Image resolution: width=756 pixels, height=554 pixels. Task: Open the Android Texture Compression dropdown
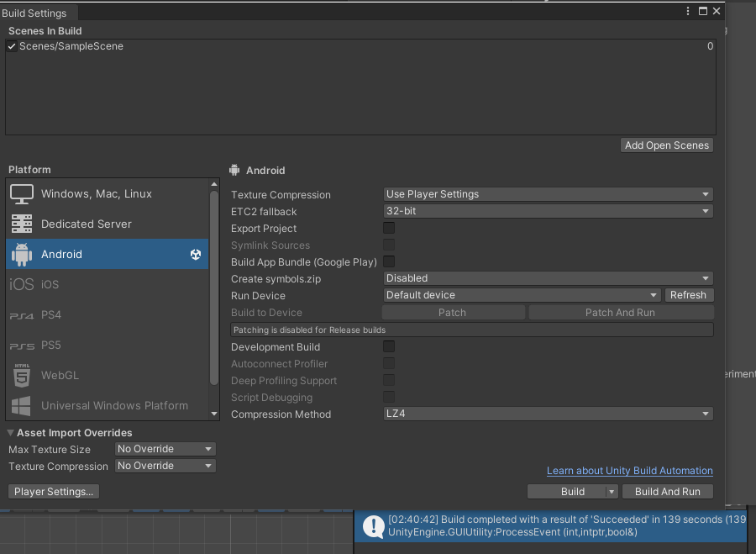(549, 194)
